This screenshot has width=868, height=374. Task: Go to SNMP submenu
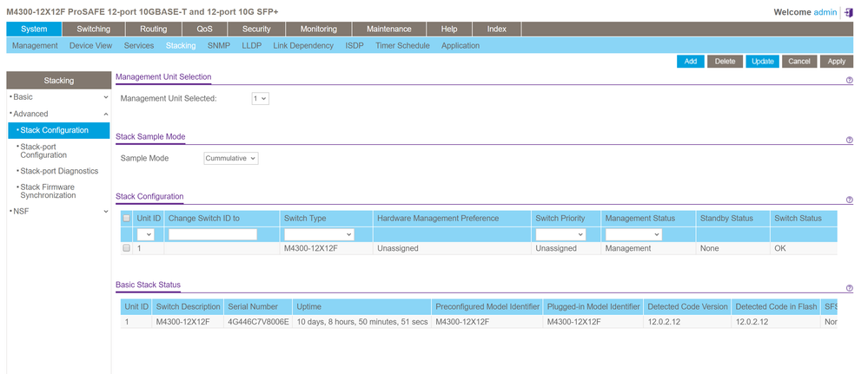pyautogui.click(x=219, y=46)
